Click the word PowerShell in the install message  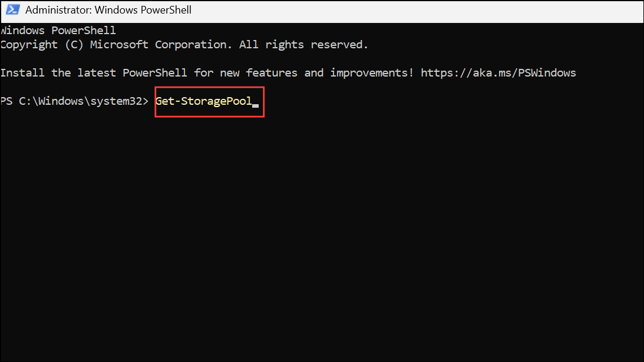pos(155,73)
